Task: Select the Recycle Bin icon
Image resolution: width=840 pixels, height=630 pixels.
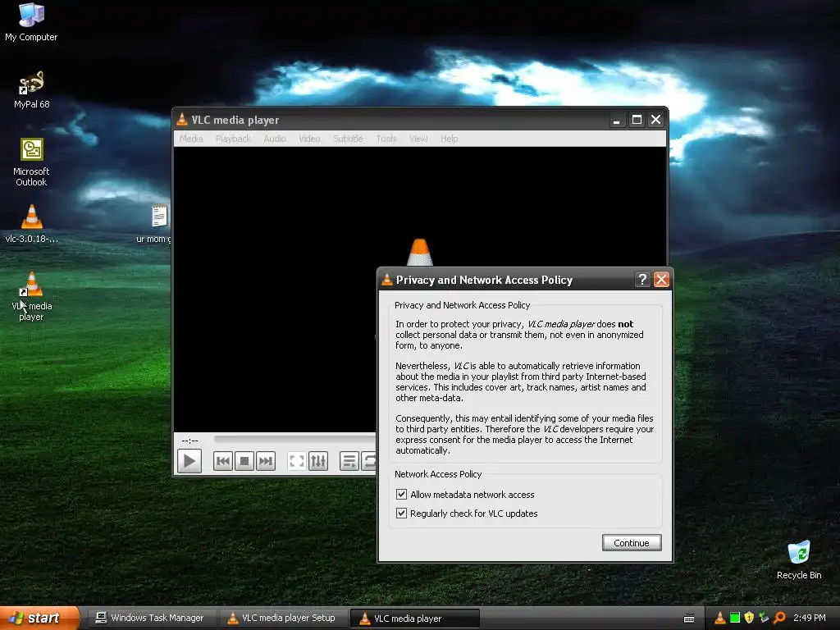Action: pyautogui.click(x=799, y=559)
